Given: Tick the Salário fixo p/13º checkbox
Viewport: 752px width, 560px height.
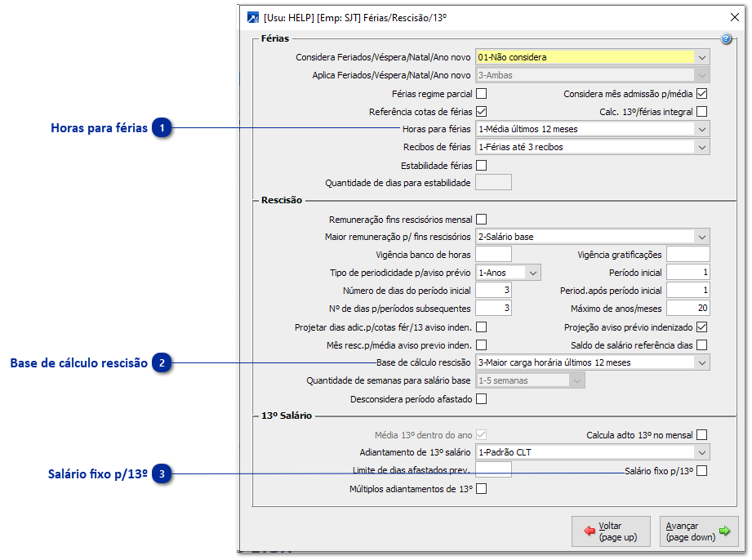Looking at the screenshot, I should click(701, 471).
